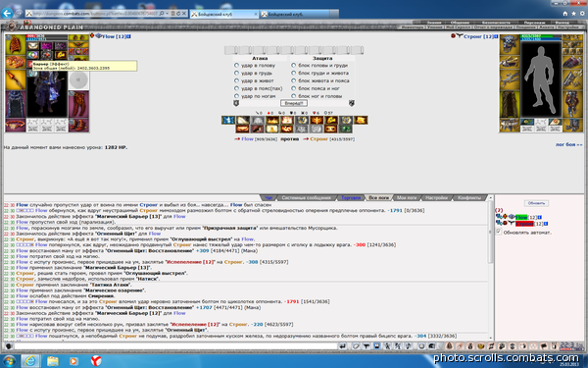Toggle the 'Обновлять автомат.' checkbox
This screenshot has width=588, height=368.
pos(499,232)
